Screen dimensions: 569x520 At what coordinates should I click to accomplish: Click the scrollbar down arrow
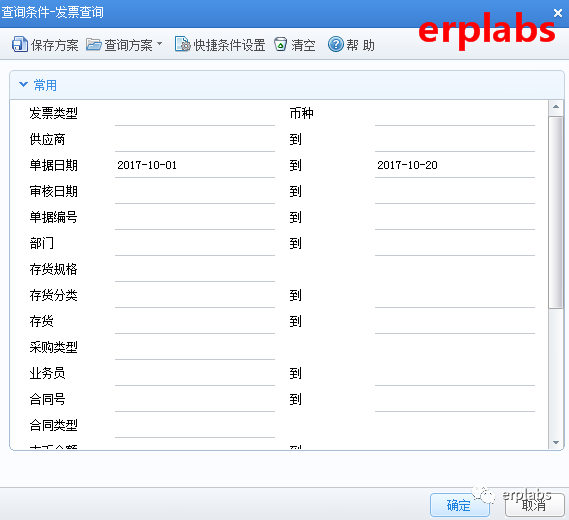tap(556, 442)
